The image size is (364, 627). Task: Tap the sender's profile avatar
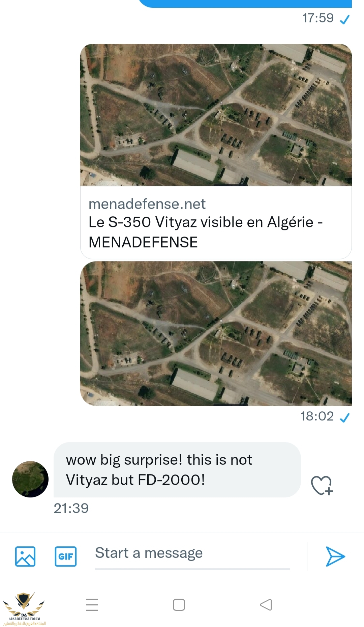tap(30, 479)
